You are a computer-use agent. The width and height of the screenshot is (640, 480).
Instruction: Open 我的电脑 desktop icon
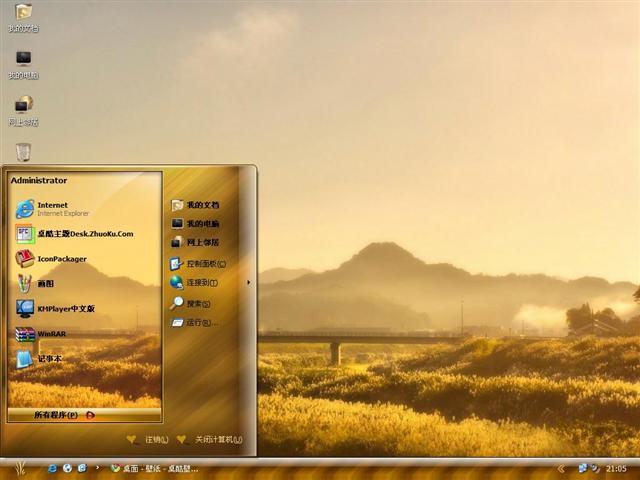pos(23,60)
